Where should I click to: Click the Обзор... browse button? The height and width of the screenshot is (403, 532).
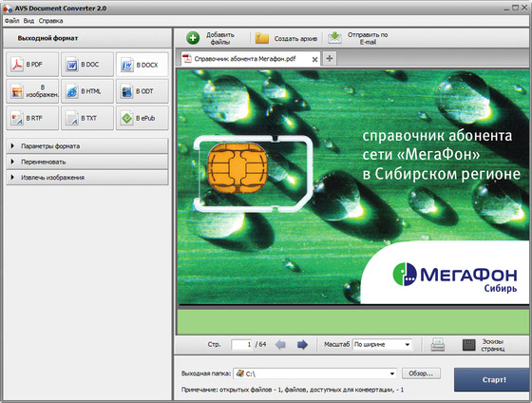click(x=421, y=374)
